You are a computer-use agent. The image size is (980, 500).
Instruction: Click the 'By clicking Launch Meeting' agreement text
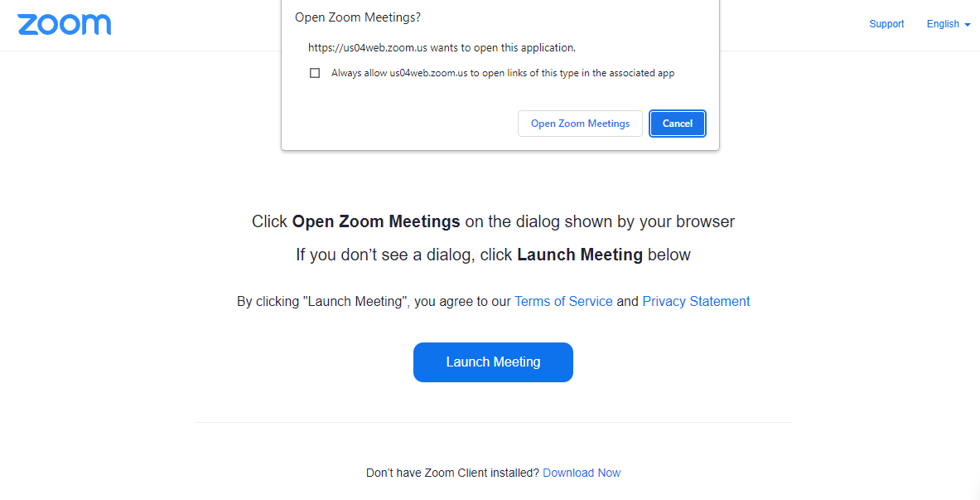(x=373, y=302)
